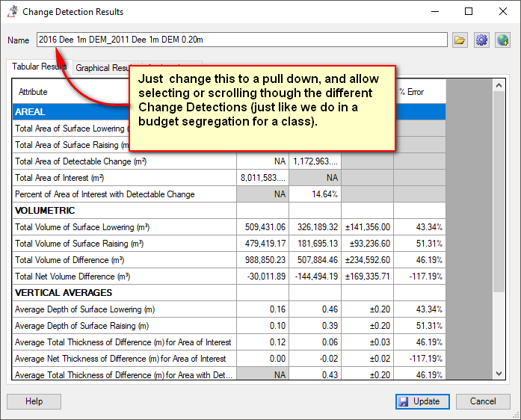Image resolution: width=521 pixels, height=420 pixels.
Task: Click the value 181,695.13
Action: [x=315, y=244]
